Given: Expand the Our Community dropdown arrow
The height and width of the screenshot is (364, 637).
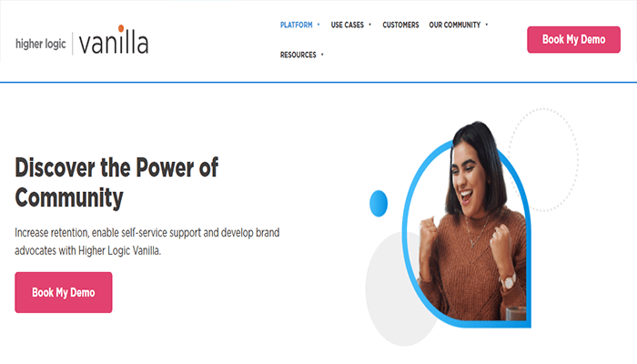Looking at the screenshot, I should (x=486, y=25).
